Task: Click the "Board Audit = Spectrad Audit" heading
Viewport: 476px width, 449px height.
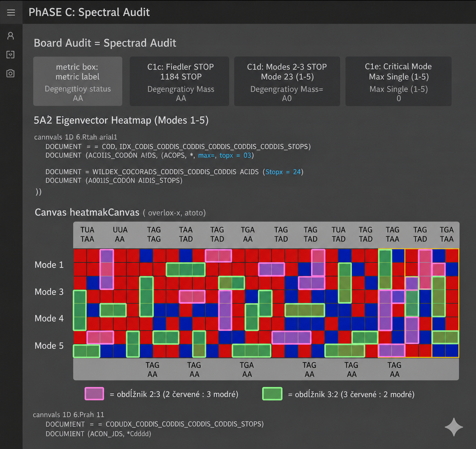Action: (x=105, y=43)
